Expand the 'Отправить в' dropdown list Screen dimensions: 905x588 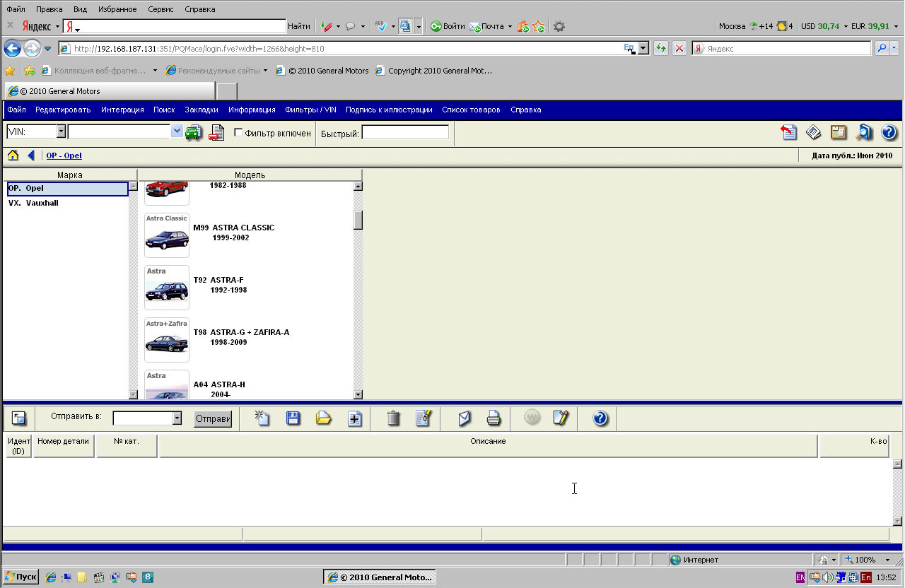coord(177,418)
